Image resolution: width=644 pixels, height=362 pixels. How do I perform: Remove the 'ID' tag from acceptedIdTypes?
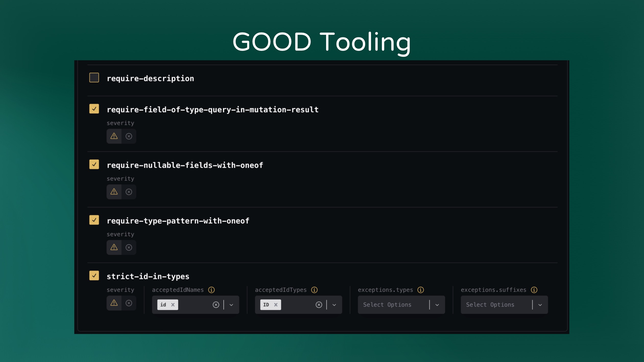point(276,305)
